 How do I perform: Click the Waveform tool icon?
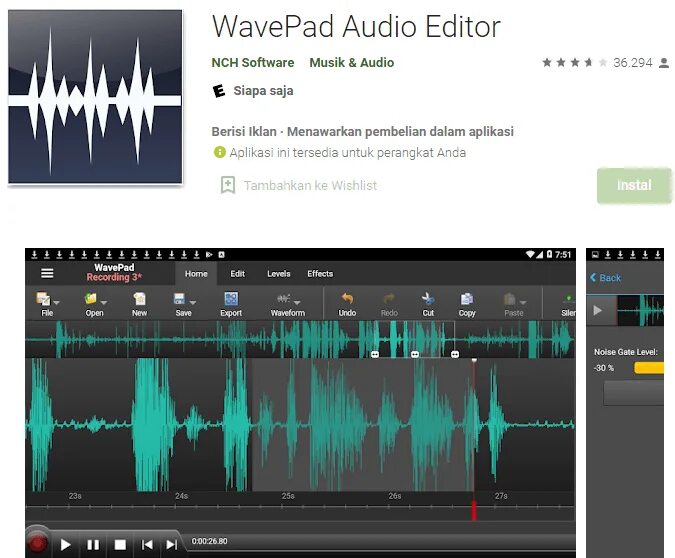tap(284, 298)
